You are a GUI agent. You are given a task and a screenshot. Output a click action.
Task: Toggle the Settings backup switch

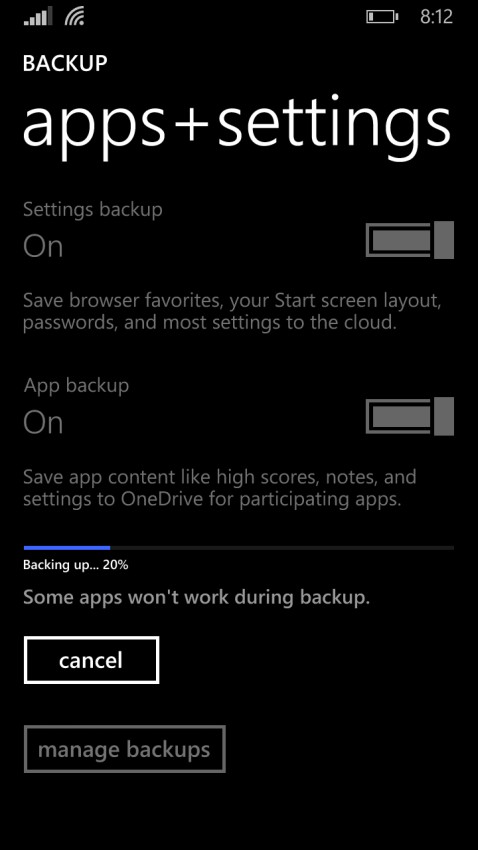410,240
